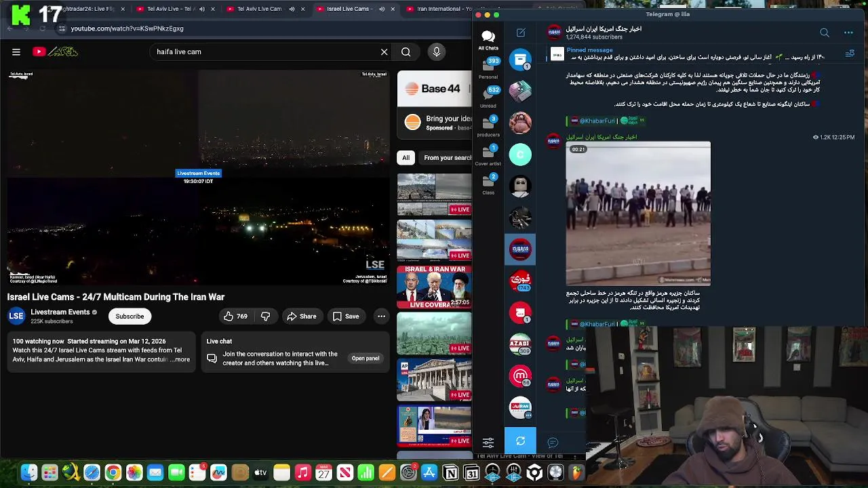Show the pinned messages list in Telegram

[850, 54]
